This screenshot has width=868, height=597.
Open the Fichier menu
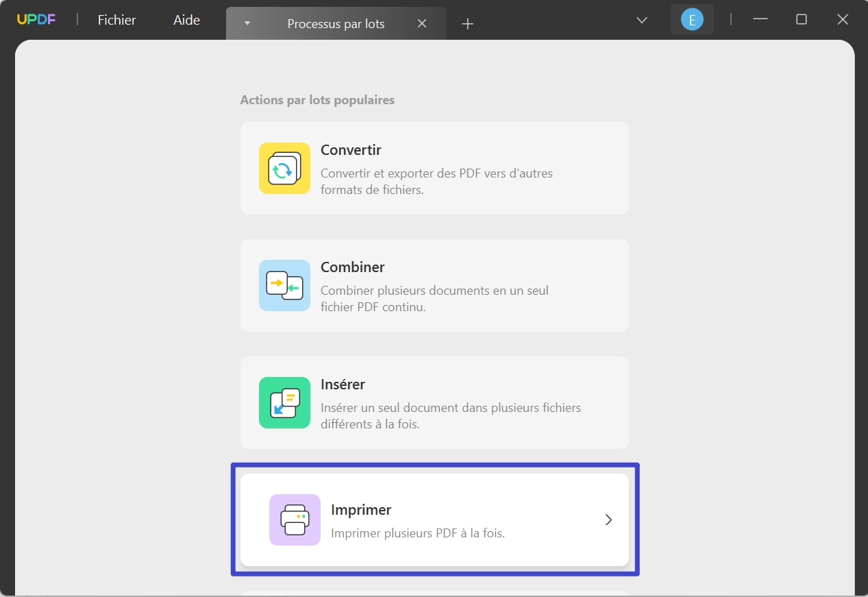(x=116, y=20)
